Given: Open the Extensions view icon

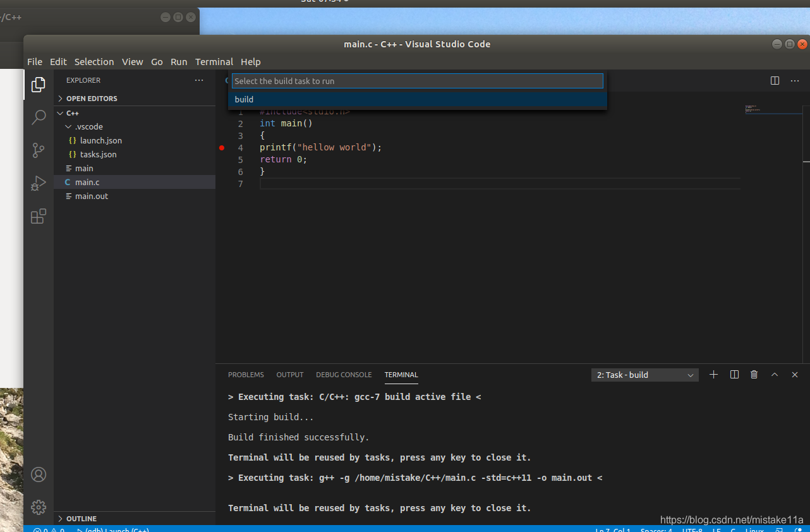Looking at the screenshot, I should (39, 216).
